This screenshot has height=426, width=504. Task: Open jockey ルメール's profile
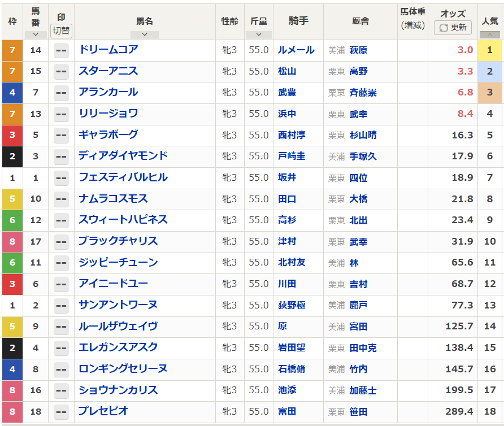click(x=296, y=50)
